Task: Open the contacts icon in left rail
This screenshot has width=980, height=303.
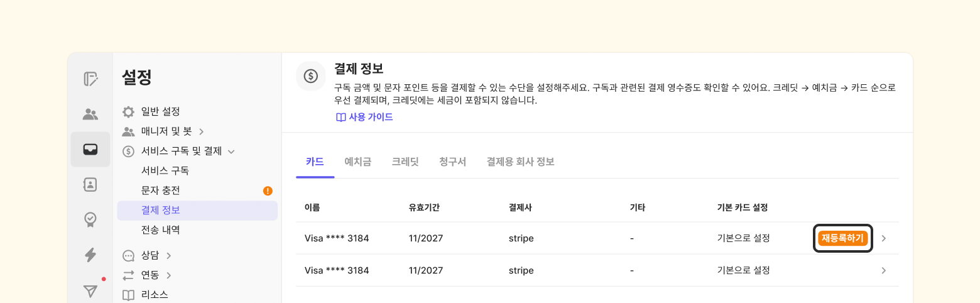Action: pyautogui.click(x=90, y=184)
